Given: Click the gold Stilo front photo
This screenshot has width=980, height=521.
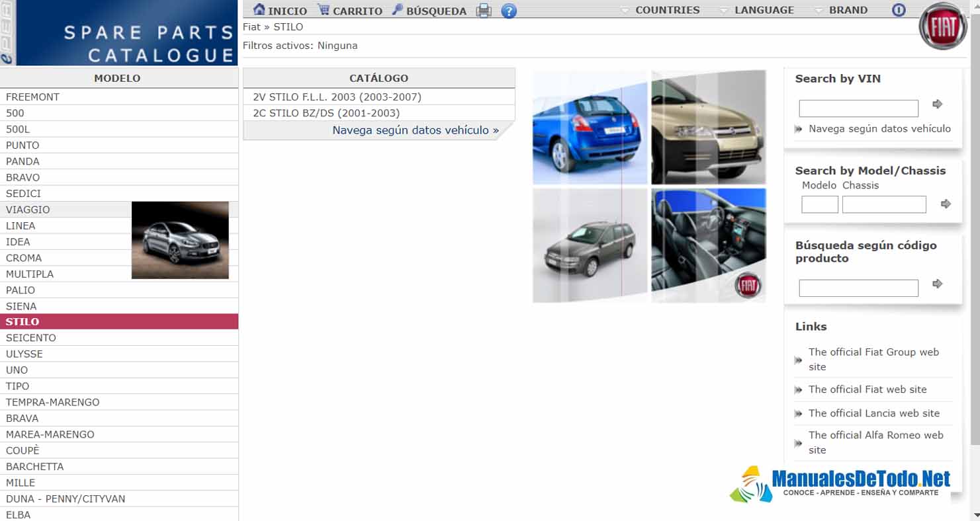Looking at the screenshot, I should coord(709,128).
